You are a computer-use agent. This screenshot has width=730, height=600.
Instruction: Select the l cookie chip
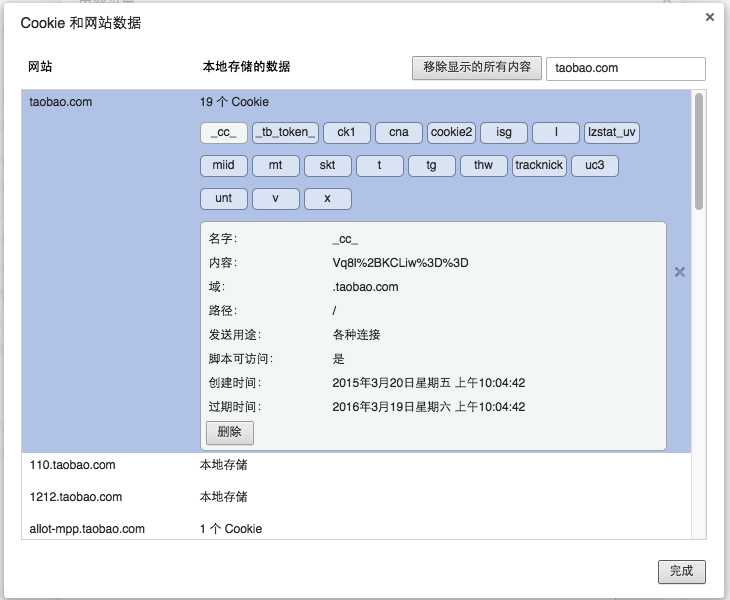556,133
